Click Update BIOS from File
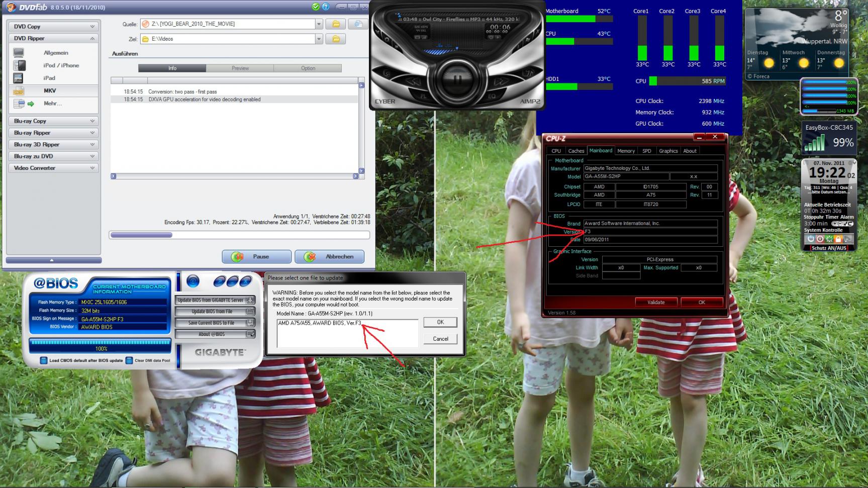The image size is (868, 488). [215, 312]
